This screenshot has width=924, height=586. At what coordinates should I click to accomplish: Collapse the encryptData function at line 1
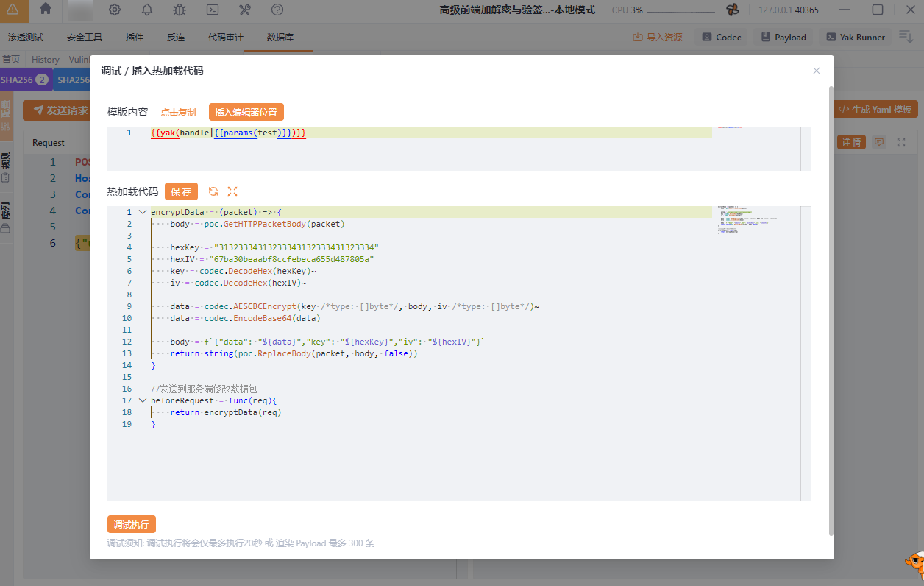click(142, 212)
